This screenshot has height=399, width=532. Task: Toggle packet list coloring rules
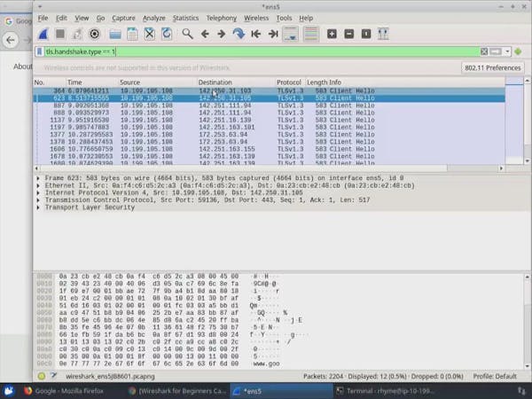(x=311, y=34)
